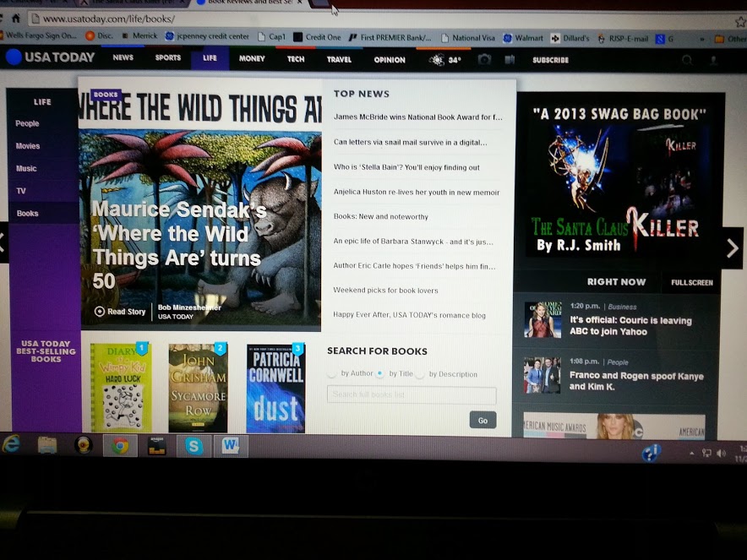
Task: Open 'Anjelica Huston re-lives her youth' article
Action: click(417, 192)
